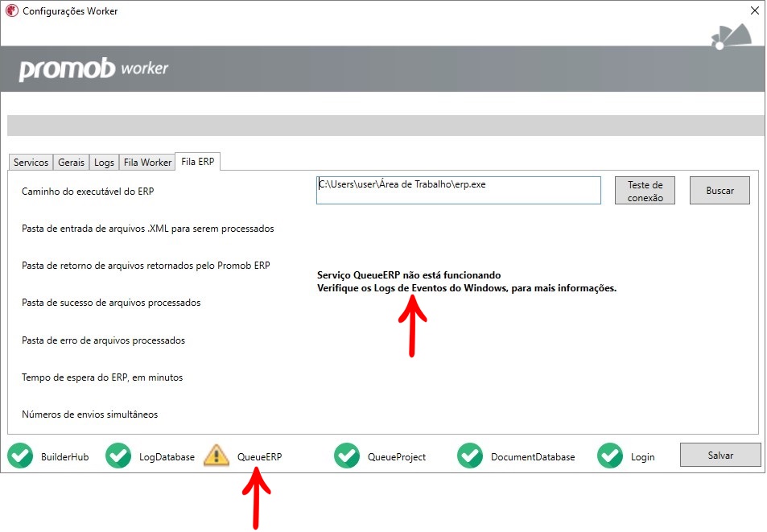Screen dimensions: 767x532
Task: Click the QueueERP service label
Action: pos(260,457)
